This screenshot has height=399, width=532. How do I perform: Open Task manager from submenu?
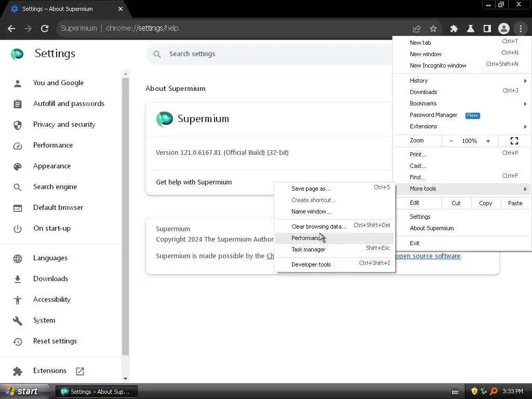pos(335,249)
